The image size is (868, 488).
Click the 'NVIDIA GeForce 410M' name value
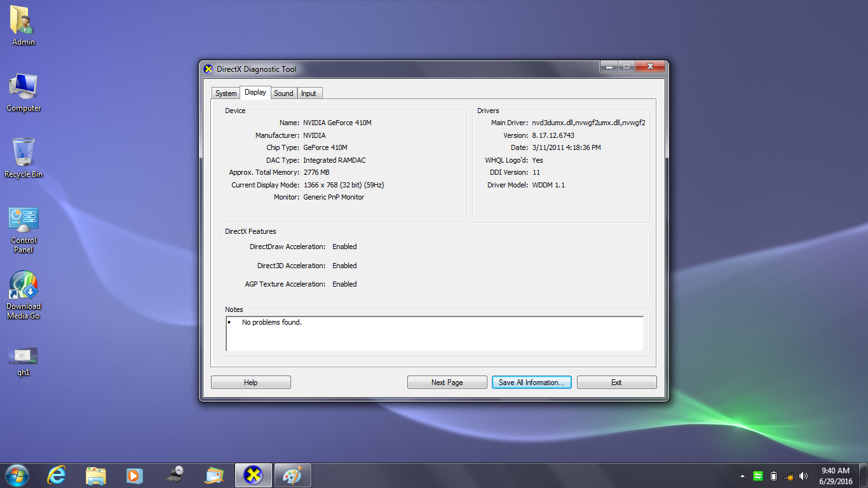coord(337,123)
